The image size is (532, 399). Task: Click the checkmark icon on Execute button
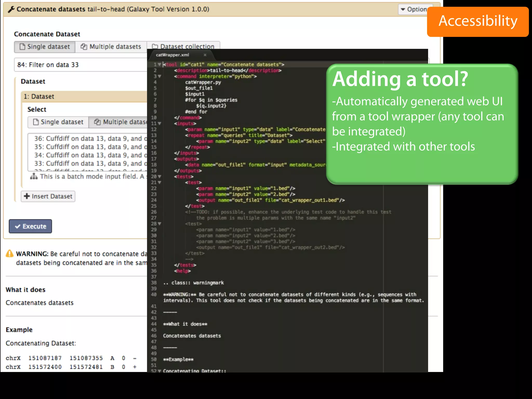pyautogui.click(x=18, y=227)
